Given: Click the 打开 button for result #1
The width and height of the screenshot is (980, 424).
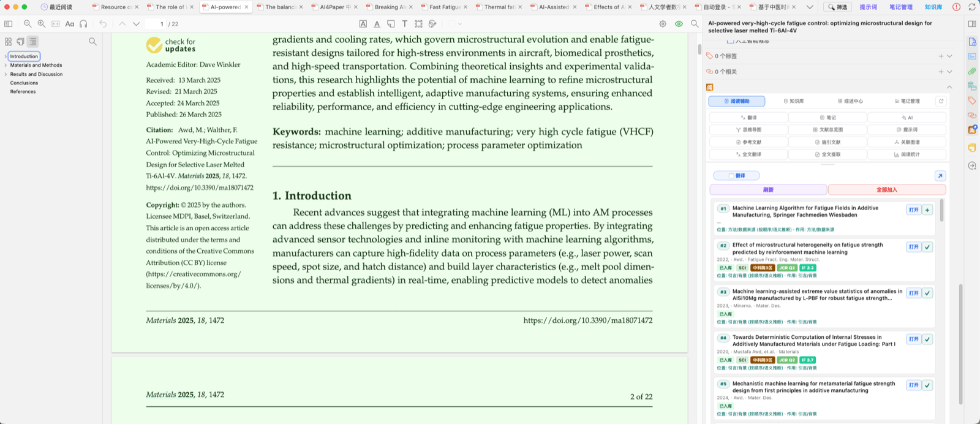Looking at the screenshot, I should point(913,210).
